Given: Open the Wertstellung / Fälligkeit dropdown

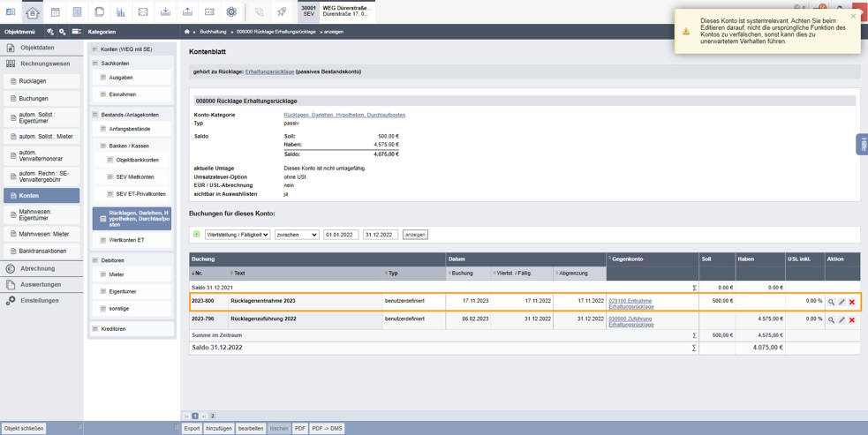Looking at the screenshot, I should point(238,235).
